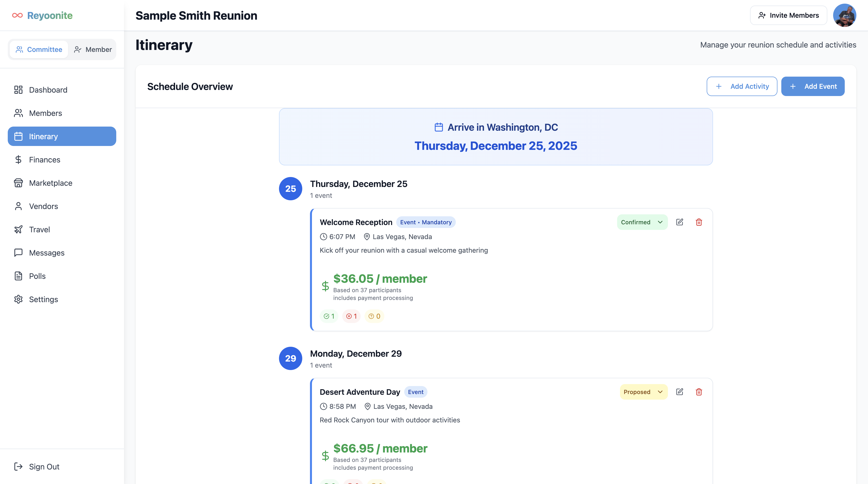Click the Reyoonite infinity logo
This screenshot has width=868, height=484.
point(17,16)
